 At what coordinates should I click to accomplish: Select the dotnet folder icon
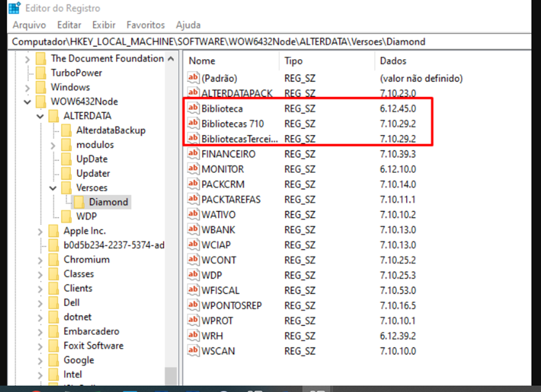[x=54, y=318]
